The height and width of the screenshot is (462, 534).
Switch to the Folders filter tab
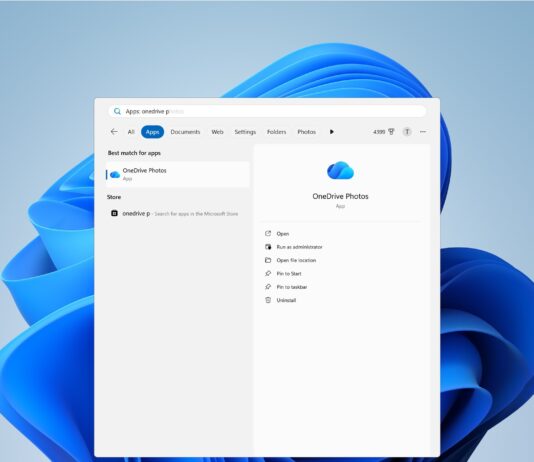[x=277, y=132]
